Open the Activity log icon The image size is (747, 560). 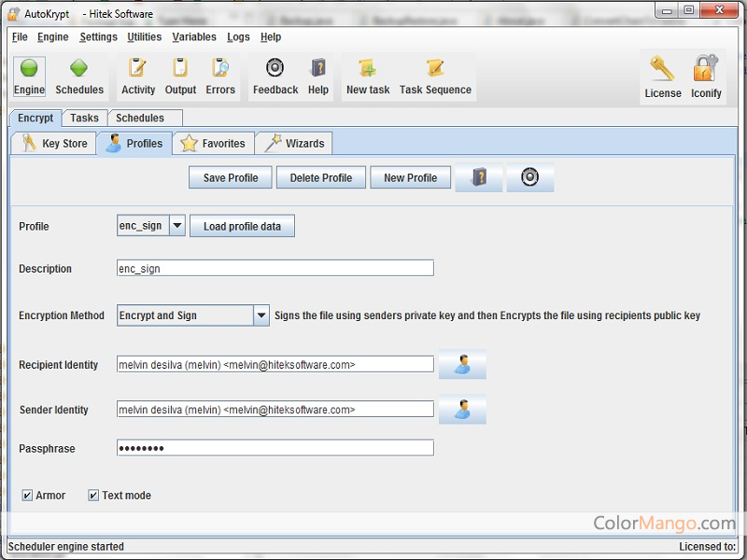point(138,77)
